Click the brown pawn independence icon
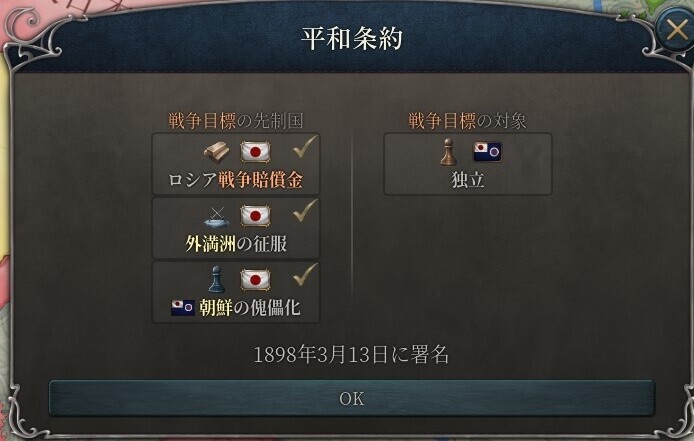 tap(448, 152)
